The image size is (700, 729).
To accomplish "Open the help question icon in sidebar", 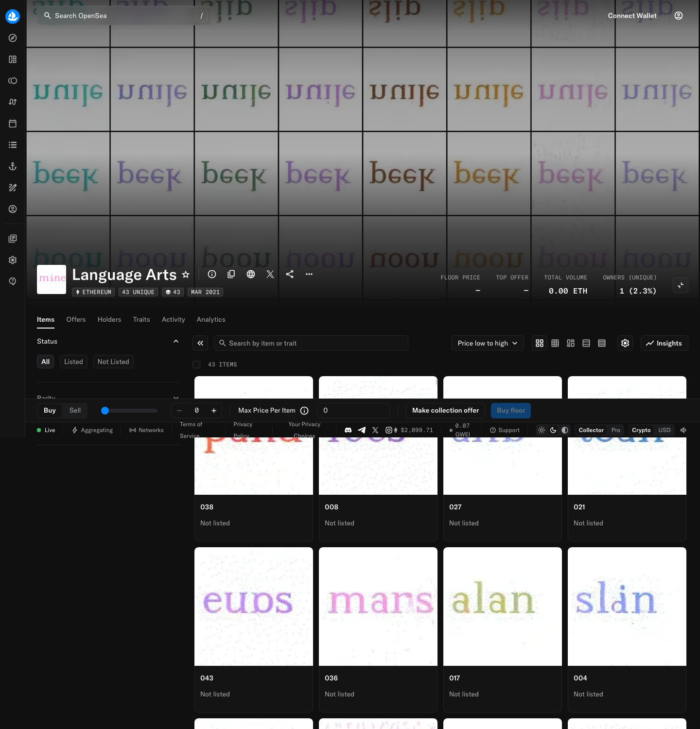I will click(13, 281).
